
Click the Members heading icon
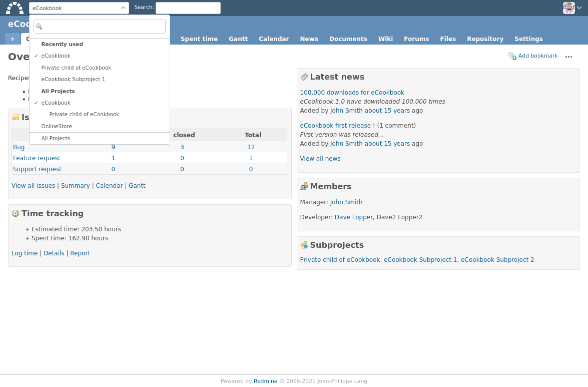point(304,186)
